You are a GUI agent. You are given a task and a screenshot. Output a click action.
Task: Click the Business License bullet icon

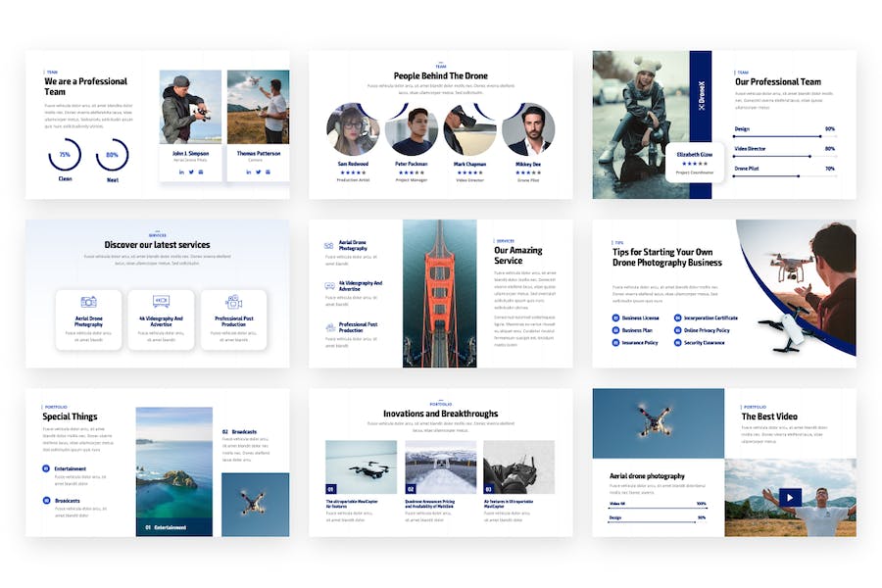click(616, 318)
